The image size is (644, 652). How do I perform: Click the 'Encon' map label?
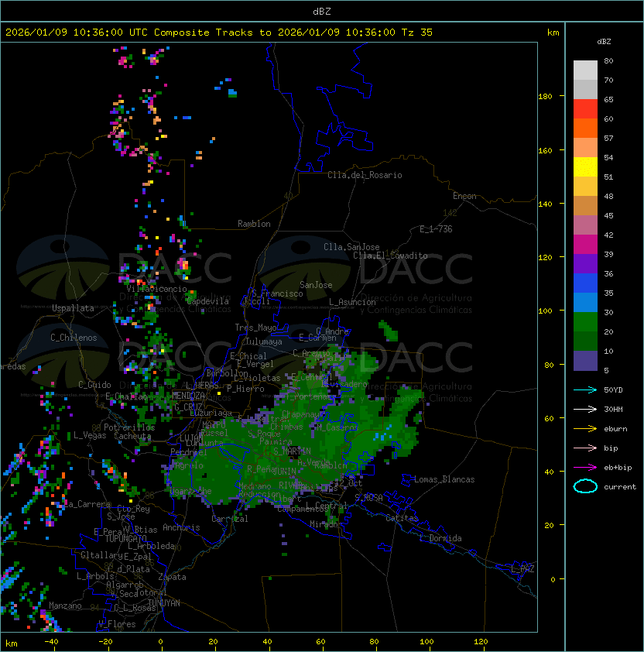pos(464,196)
